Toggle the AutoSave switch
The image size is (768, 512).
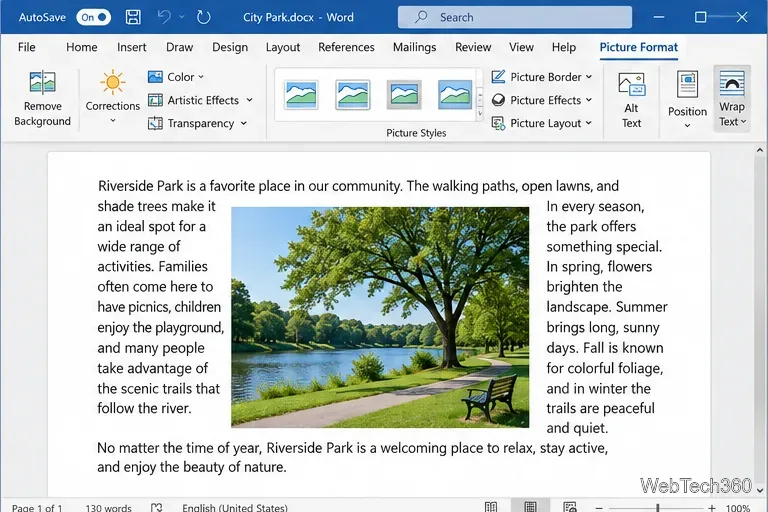[x=94, y=18]
